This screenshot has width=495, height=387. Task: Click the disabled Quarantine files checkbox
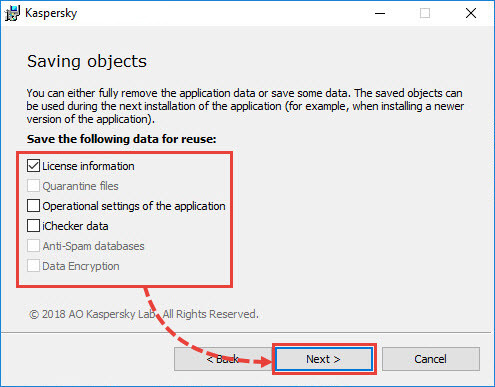pyautogui.click(x=33, y=186)
